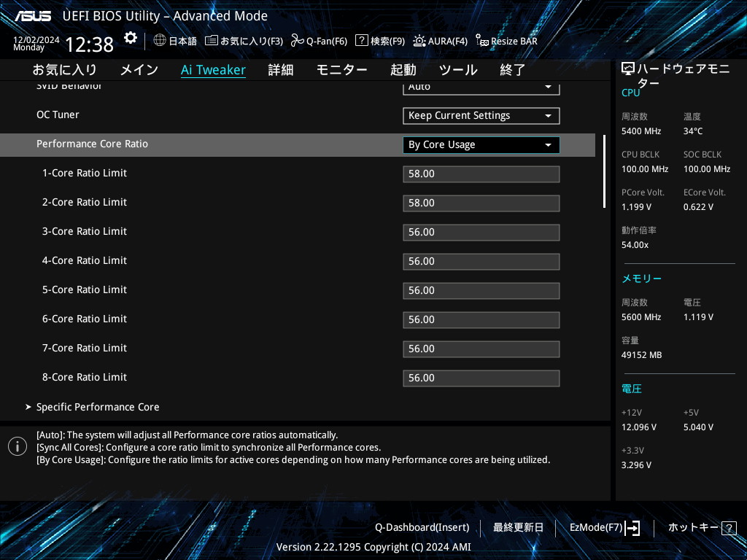747x560 pixels.
Task: Click the Resize BAR icon
Action: click(x=482, y=41)
